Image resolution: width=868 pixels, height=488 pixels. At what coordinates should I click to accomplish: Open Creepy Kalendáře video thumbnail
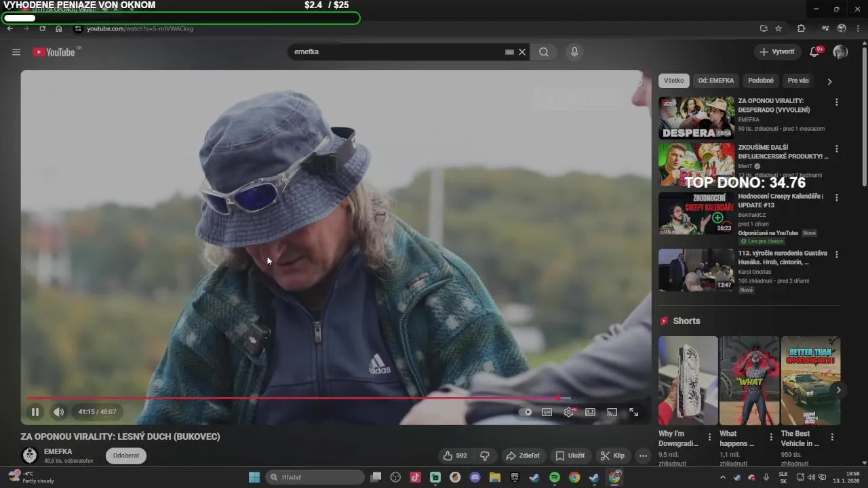tap(696, 213)
